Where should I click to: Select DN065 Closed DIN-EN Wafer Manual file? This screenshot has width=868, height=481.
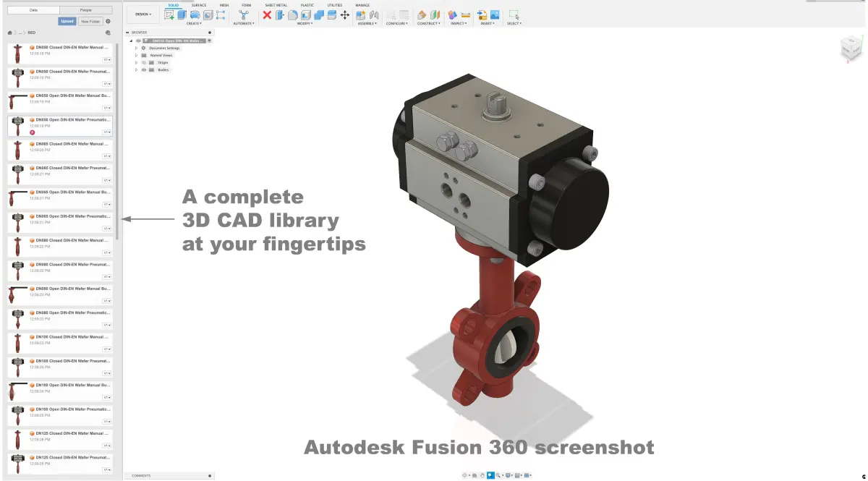[60, 150]
